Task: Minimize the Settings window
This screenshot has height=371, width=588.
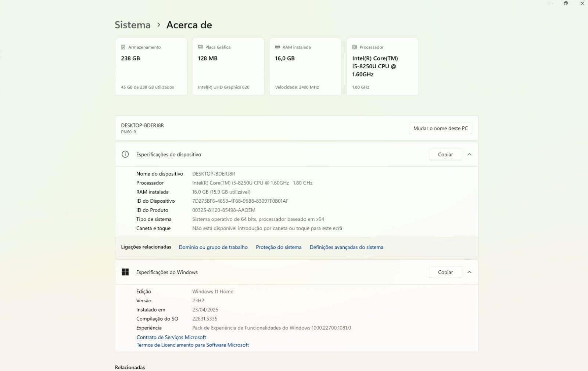Action: 549,3
